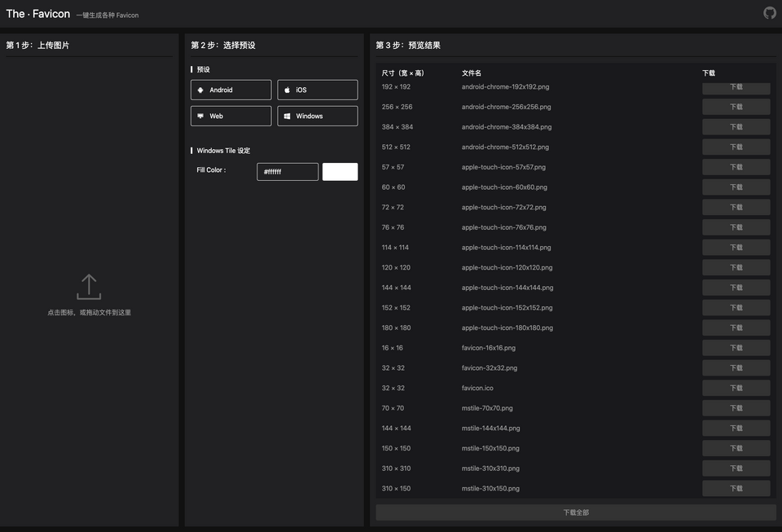Download mstile-144x144.png
The height and width of the screenshot is (532, 782).
[x=736, y=429]
